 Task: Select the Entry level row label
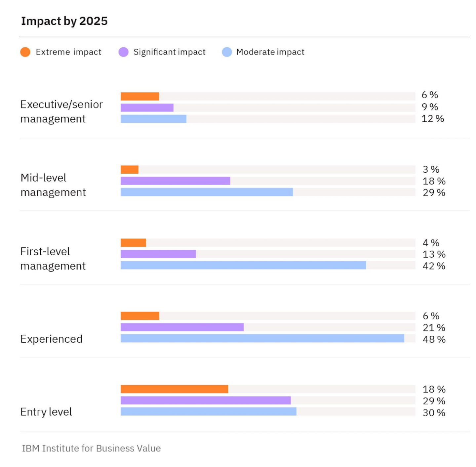46,412
